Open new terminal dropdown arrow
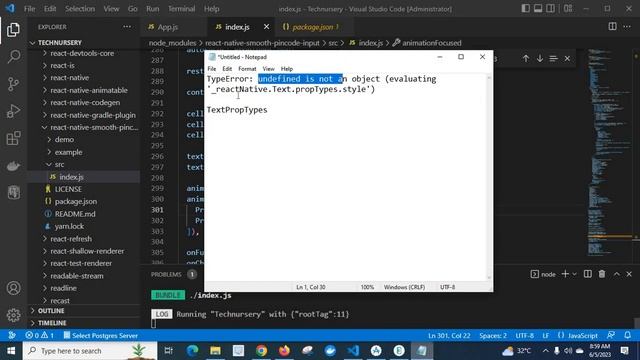Image resolution: width=640 pixels, height=360 pixels. [x=574, y=274]
